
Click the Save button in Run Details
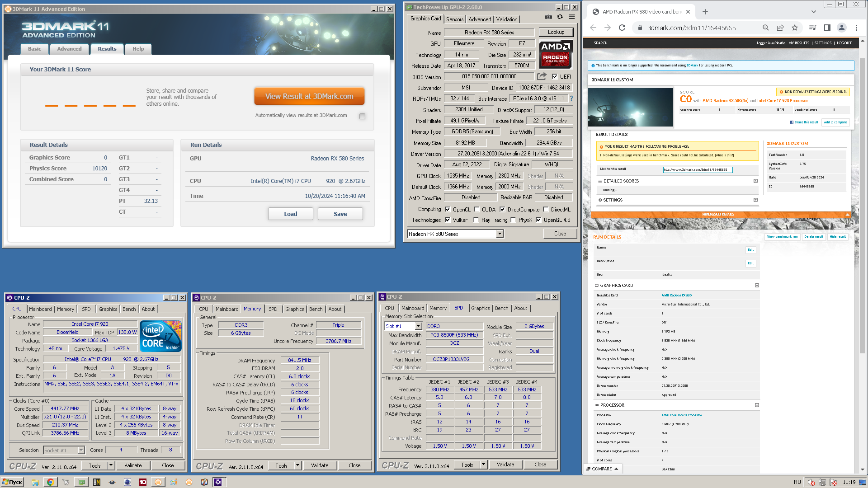point(340,214)
